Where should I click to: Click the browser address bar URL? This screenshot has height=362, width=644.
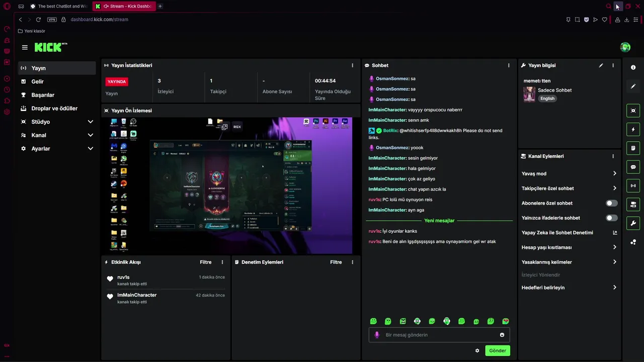click(99, 20)
